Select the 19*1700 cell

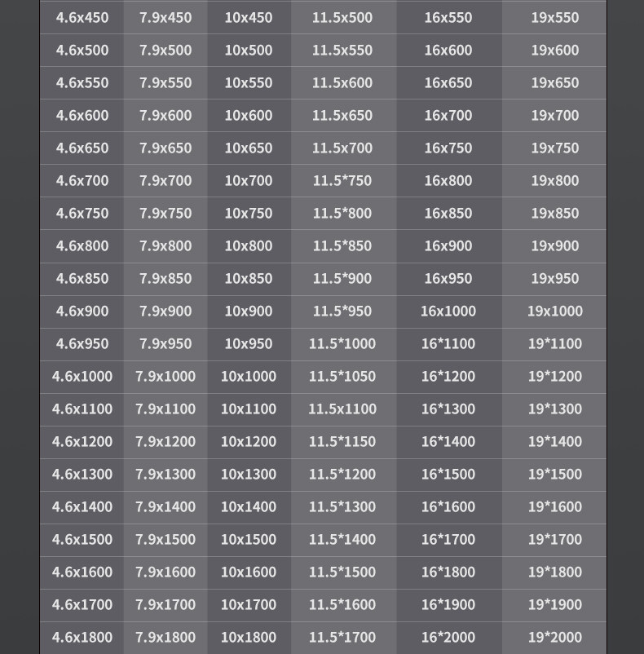point(555,539)
